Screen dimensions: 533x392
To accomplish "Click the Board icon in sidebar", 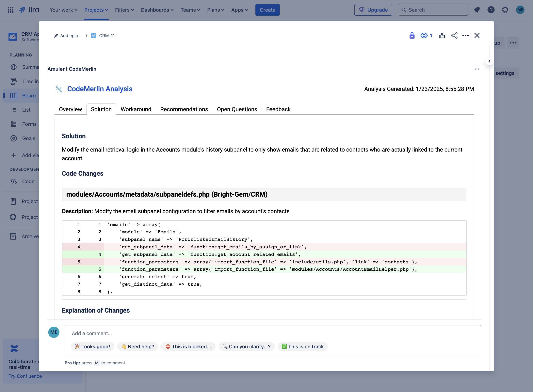I will coord(14,96).
